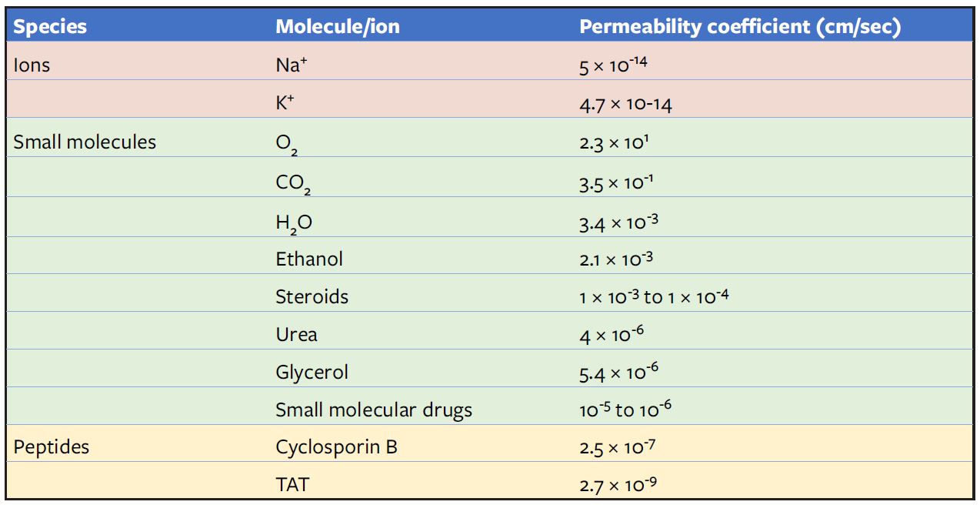Select the Steroids cell
Viewport: 980px width, 505px height.
click(312, 296)
